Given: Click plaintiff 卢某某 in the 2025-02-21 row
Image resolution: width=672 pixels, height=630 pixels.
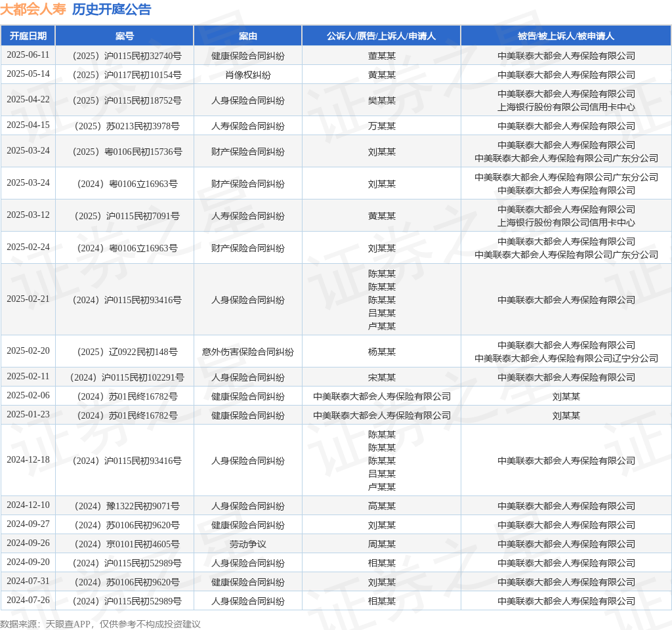Looking at the screenshot, I should coord(381,326).
